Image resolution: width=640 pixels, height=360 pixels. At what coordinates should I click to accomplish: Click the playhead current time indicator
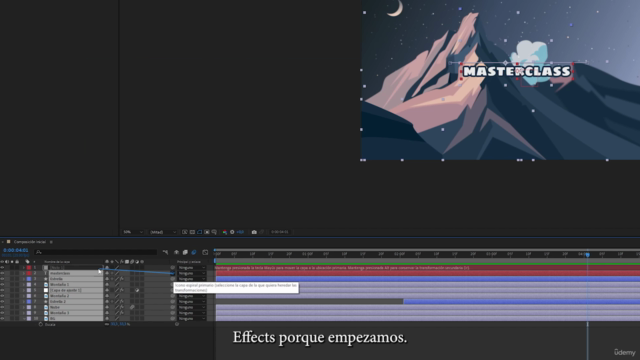click(588, 254)
